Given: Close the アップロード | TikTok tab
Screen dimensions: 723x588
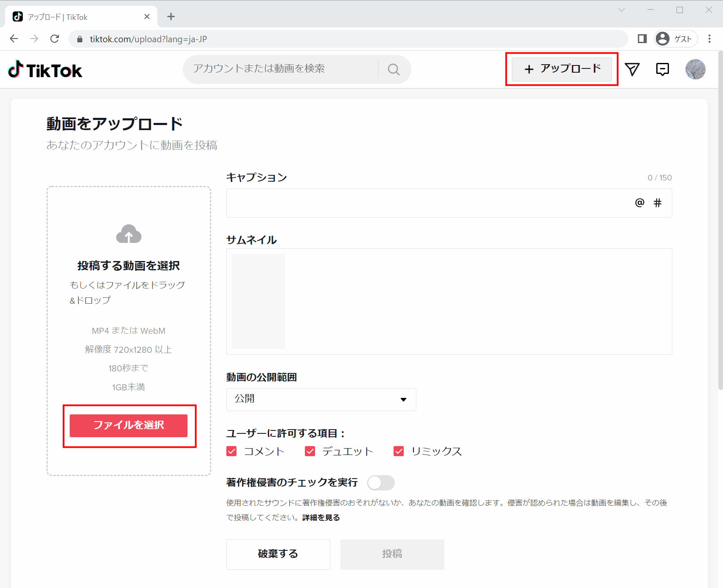Looking at the screenshot, I should [147, 16].
